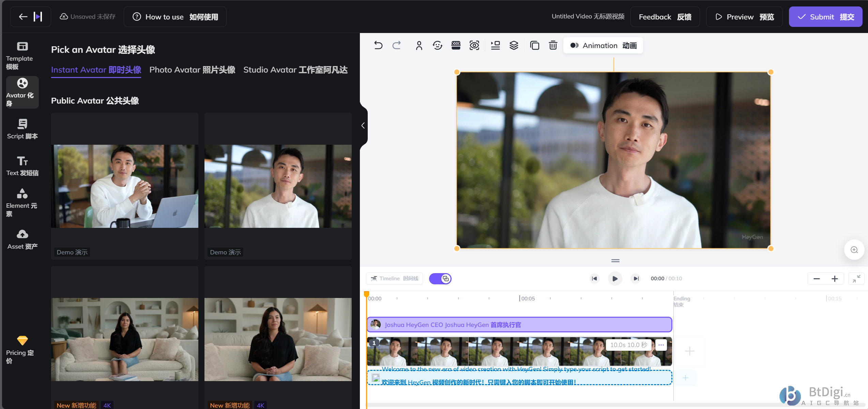Viewport: 868px width, 409px height.
Task: Click the Unsaved cloud status
Action: click(88, 17)
